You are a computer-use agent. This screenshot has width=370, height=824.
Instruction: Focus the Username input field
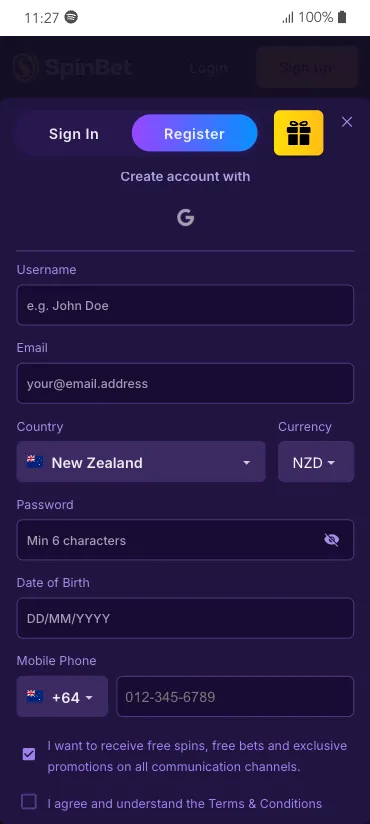pos(185,305)
